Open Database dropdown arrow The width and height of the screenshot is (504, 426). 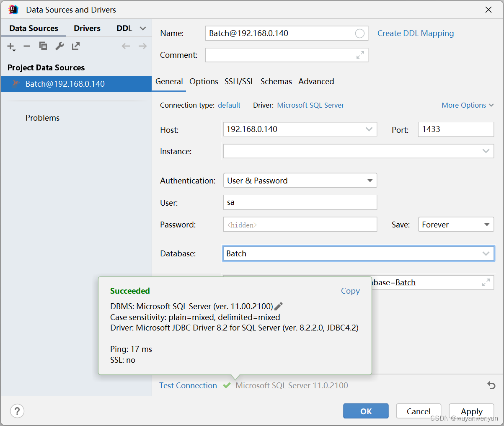[486, 253]
